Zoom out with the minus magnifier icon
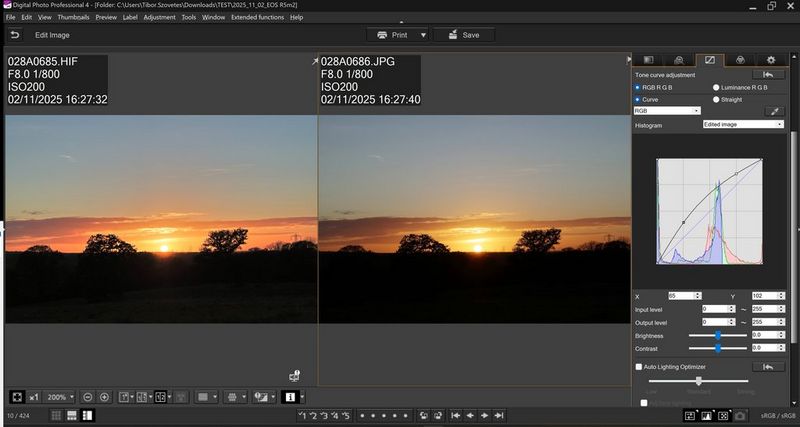800x427 pixels. pyautogui.click(x=88, y=397)
